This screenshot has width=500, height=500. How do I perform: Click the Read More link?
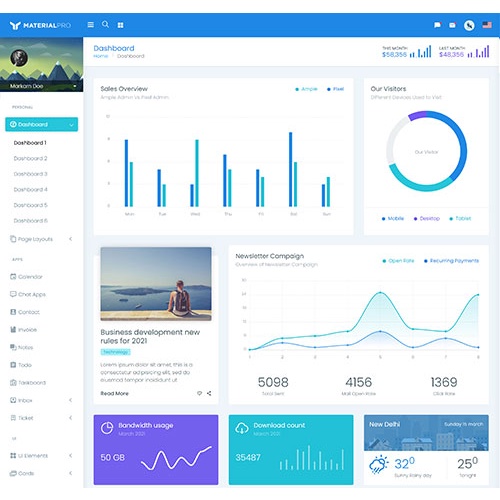pos(114,393)
